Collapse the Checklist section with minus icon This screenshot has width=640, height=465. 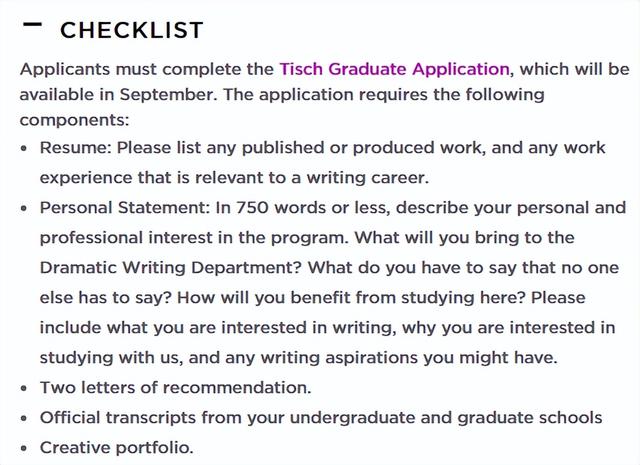coord(32,25)
